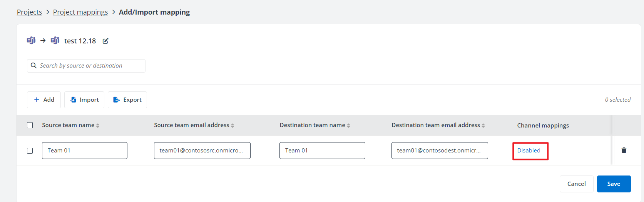Image resolution: width=644 pixels, height=202 pixels.
Task: Sort by Source team name
Action: pos(98,126)
